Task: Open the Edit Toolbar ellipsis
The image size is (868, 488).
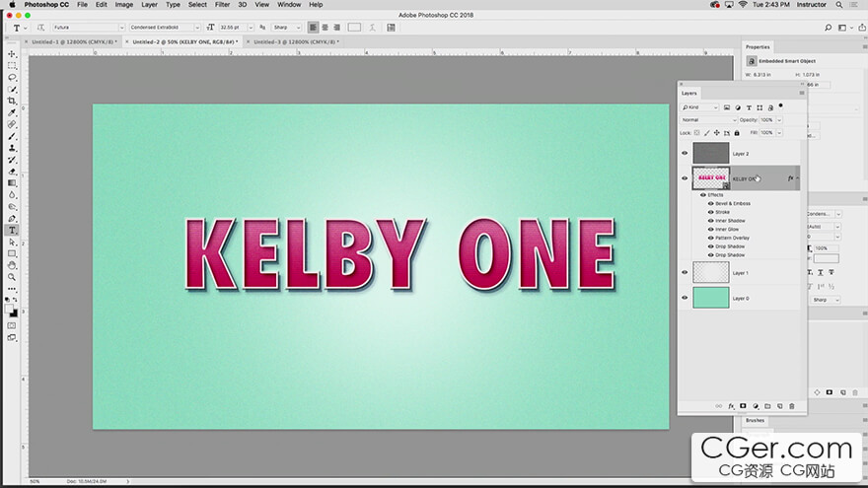Action: pos(12,289)
